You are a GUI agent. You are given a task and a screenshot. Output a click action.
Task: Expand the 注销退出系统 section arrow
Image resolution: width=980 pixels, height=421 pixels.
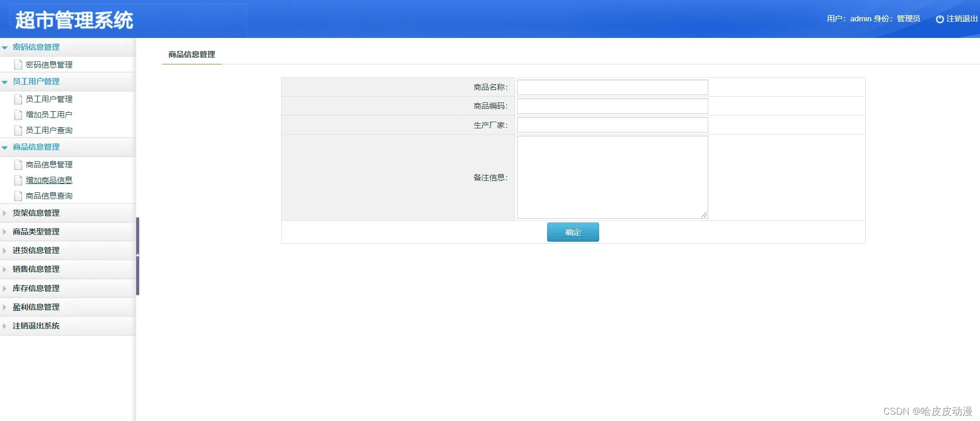(x=5, y=326)
